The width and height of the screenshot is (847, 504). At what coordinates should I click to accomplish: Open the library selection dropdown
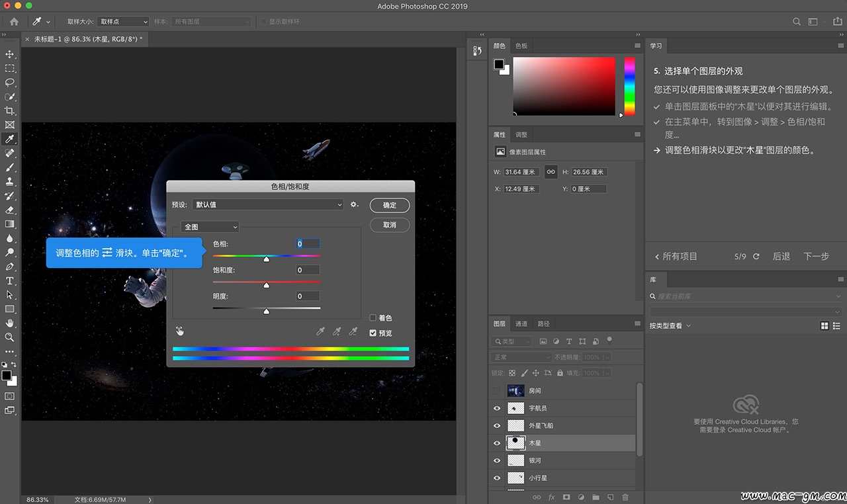click(746, 312)
